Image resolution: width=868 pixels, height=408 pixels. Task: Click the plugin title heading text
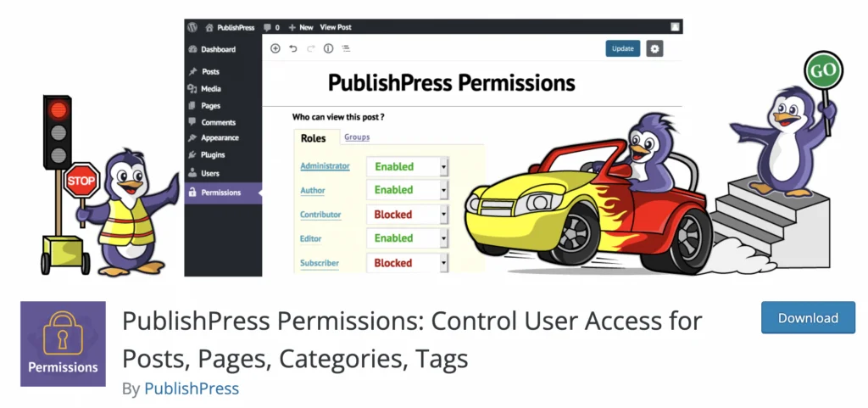point(413,339)
